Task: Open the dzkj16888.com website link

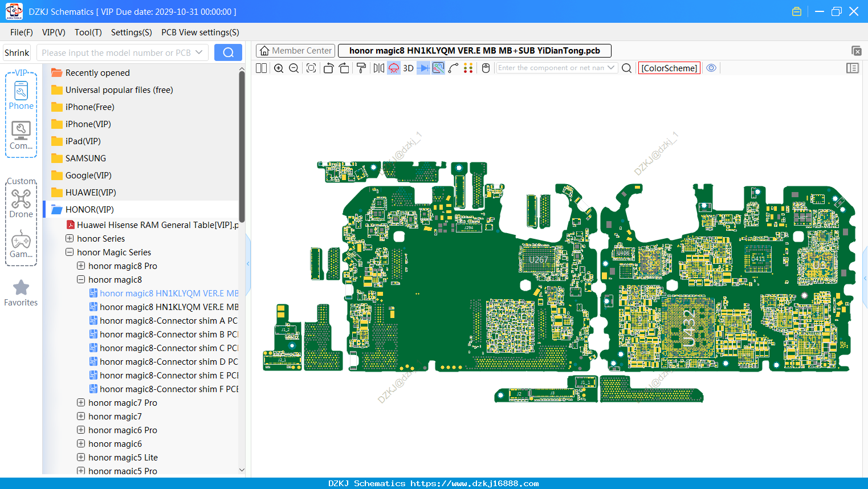Action: pos(474,483)
